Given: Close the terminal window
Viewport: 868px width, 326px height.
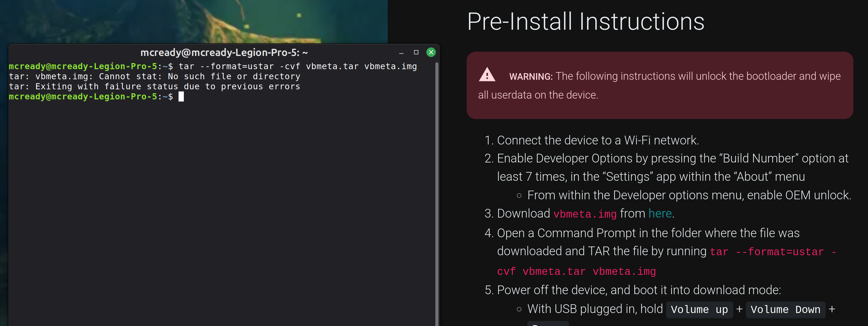Looking at the screenshot, I should coord(431,52).
